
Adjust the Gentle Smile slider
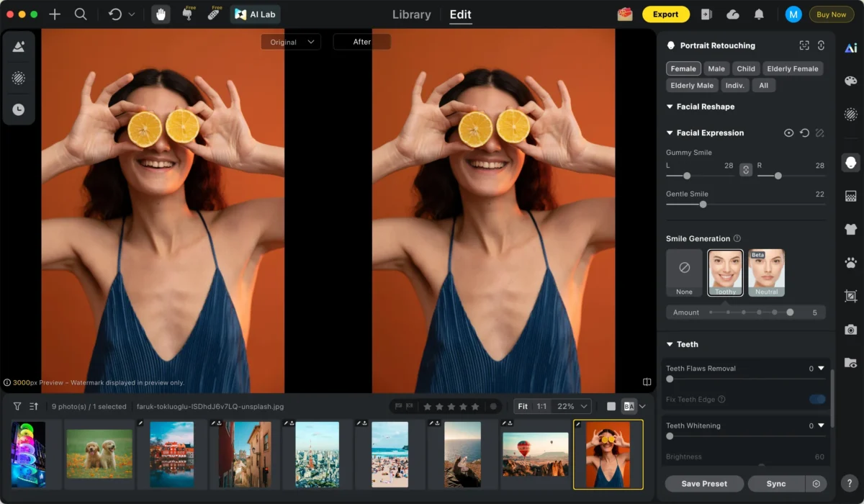[x=703, y=205]
